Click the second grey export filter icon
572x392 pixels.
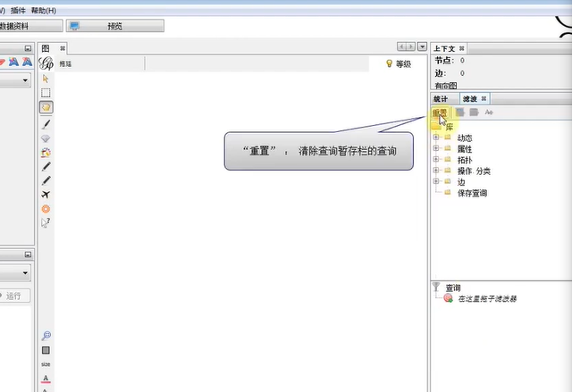pos(474,113)
